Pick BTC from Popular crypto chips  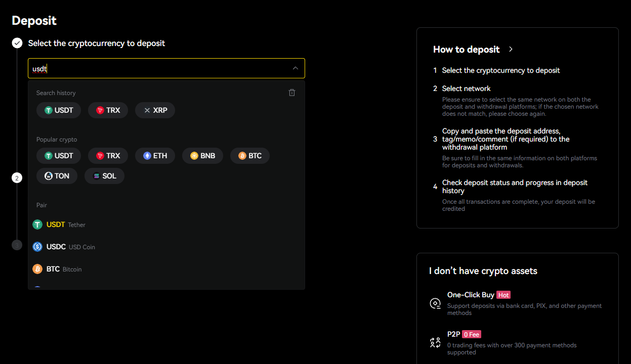point(250,156)
